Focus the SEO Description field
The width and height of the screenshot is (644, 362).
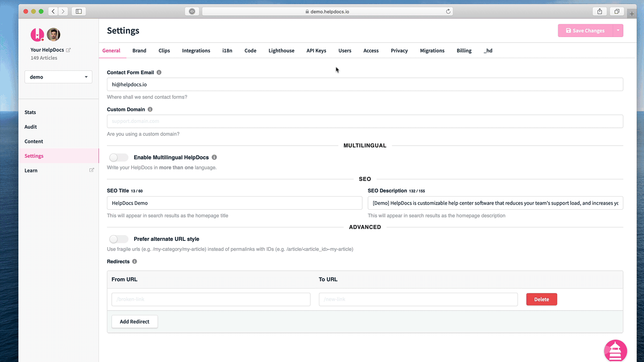click(x=496, y=203)
